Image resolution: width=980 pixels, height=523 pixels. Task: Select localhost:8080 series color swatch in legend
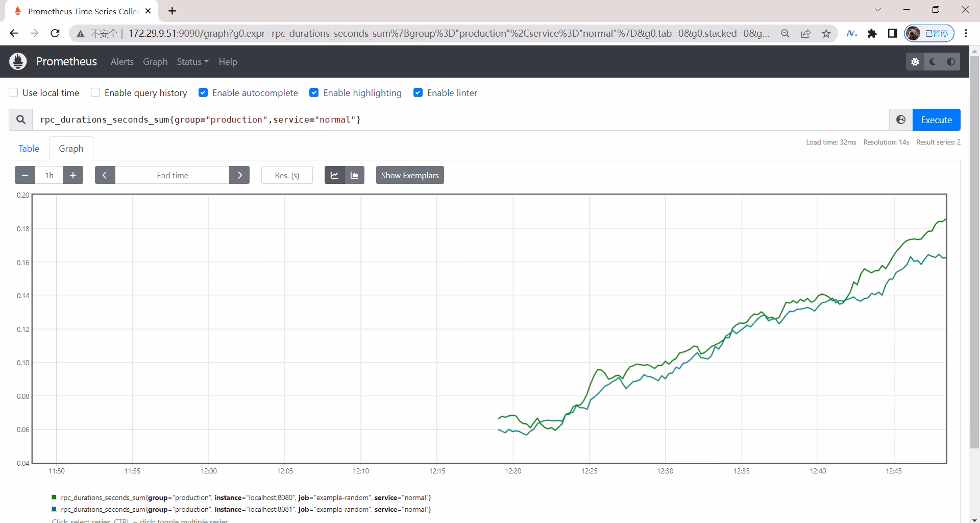(54, 497)
